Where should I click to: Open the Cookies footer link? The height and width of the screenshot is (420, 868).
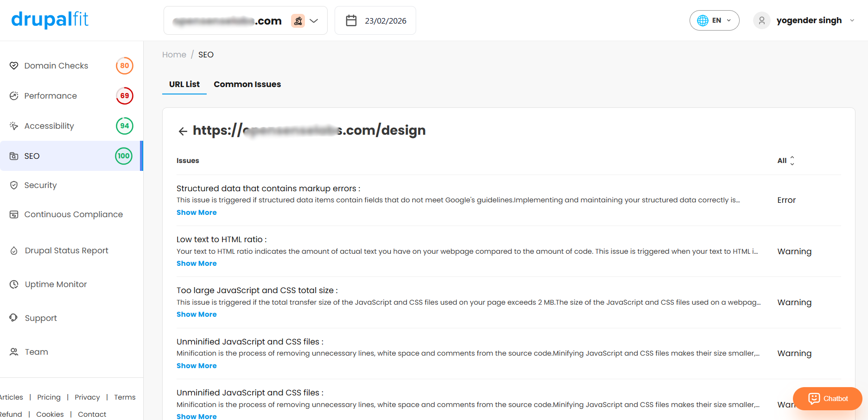pyautogui.click(x=50, y=414)
